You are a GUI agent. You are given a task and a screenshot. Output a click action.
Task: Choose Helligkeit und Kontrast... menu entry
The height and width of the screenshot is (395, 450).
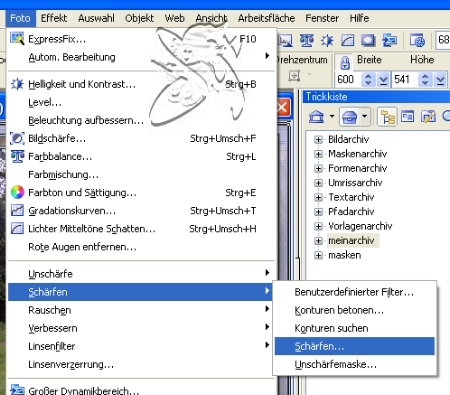click(x=141, y=84)
